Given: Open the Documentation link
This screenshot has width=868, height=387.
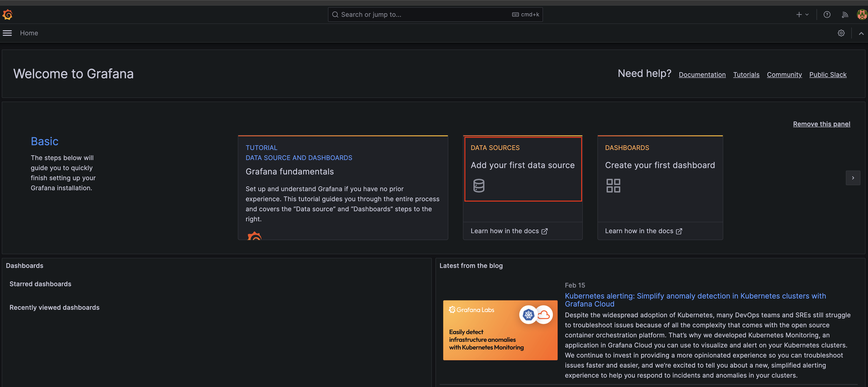Looking at the screenshot, I should tap(702, 75).
